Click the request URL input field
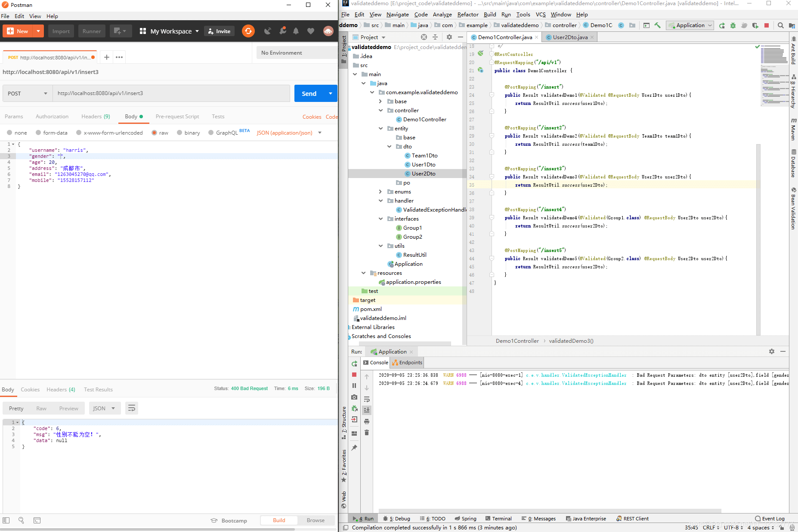 click(x=171, y=93)
